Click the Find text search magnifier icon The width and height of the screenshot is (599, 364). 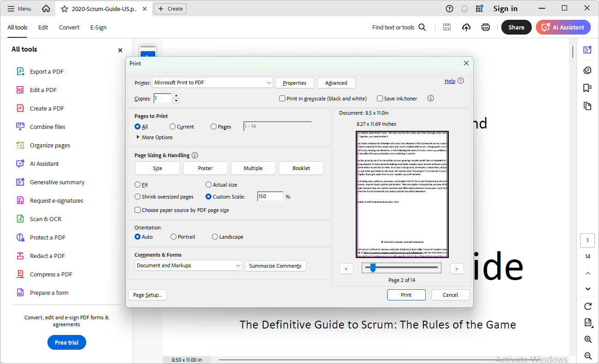click(422, 27)
